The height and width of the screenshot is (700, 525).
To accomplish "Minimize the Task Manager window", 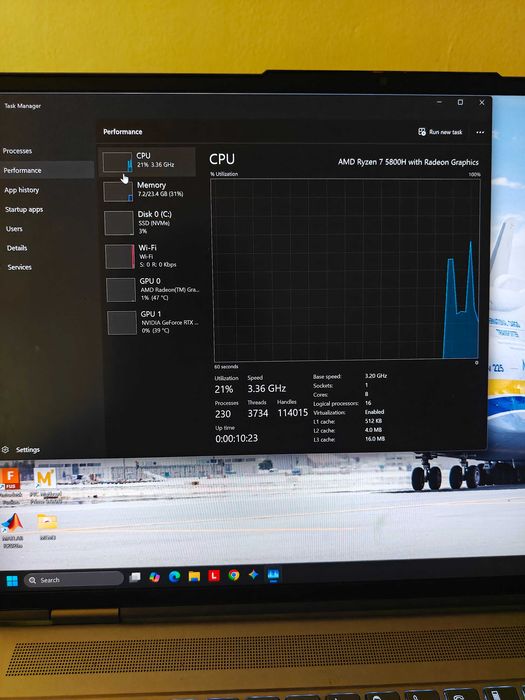I will [x=439, y=102].
